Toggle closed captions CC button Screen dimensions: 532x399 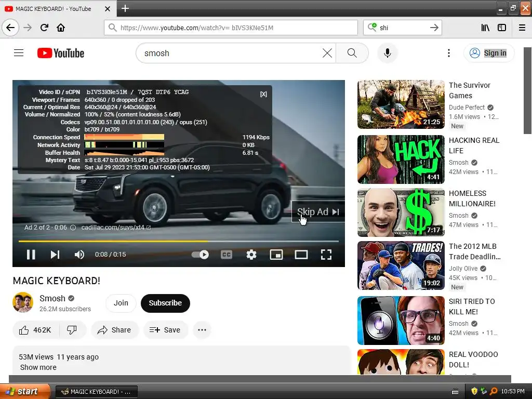click(x=227, y=255)
